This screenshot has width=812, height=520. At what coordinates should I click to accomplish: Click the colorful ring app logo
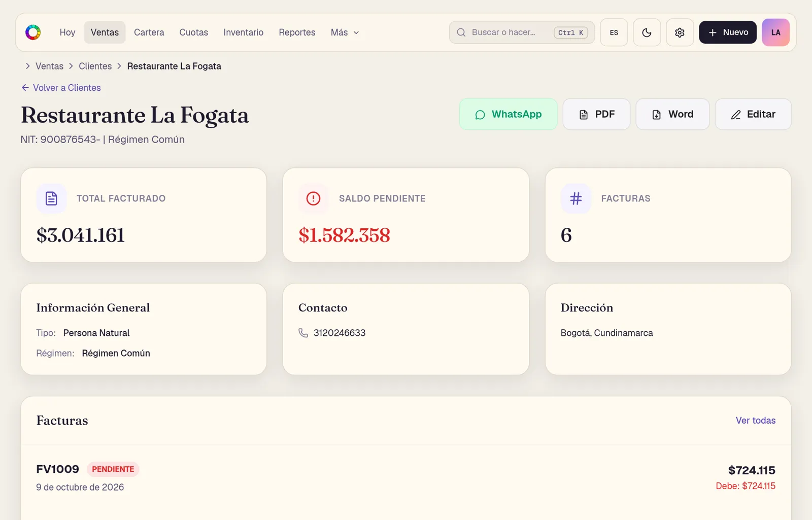point(33,32)
